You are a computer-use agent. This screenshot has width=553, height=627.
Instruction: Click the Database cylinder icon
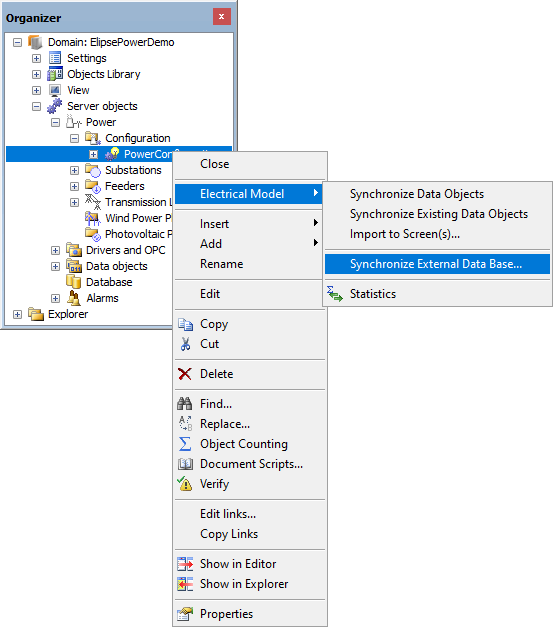(x=74, y=282)
